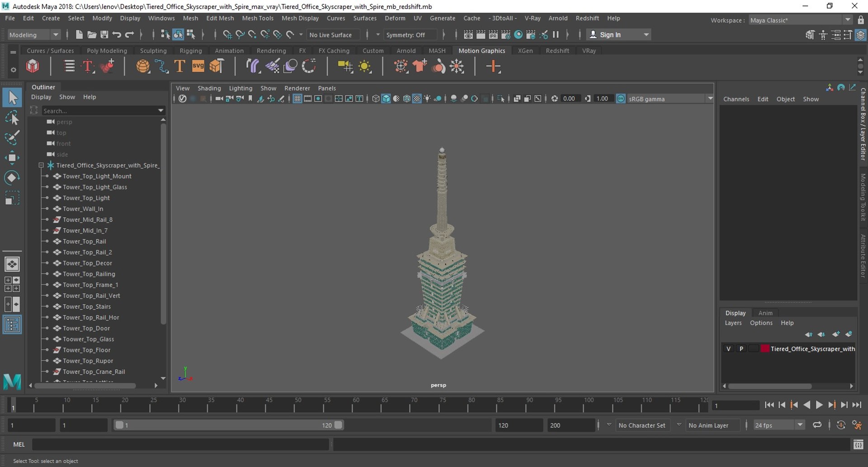This screenshot has width=868, height=467.
Task: Open the Sign In dropdown
Action: pyautogui.click(x=618, y=35)
